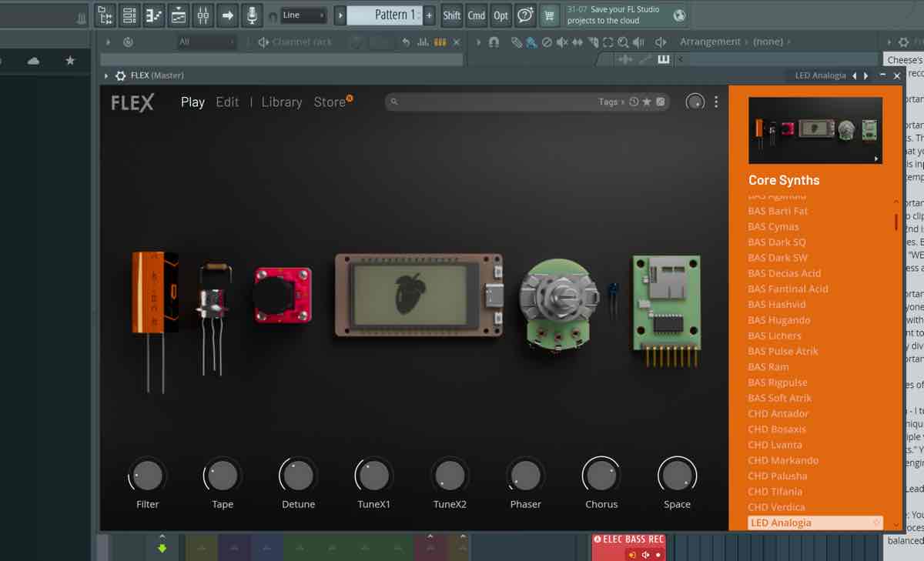Open the shopping cart store icon
924x561 pixels.
pyautogui.click(x=549, y=15)
